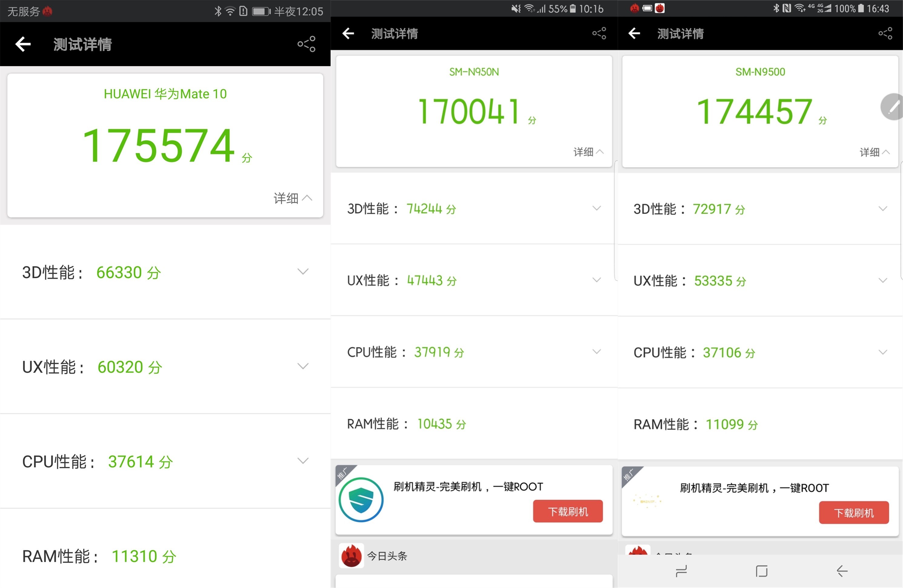Open 刷机精灵 ad title on SM-N9500
Viewport: 903px width, 588px height.
pyautogui.click(x=754, y=488)
